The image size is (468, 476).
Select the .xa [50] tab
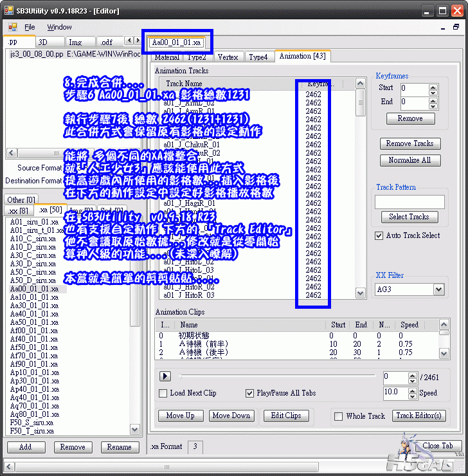coord(50,210)
